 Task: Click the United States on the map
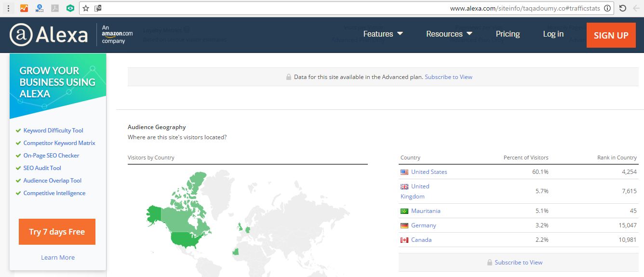pyautogui.click(x=186, y=238)
